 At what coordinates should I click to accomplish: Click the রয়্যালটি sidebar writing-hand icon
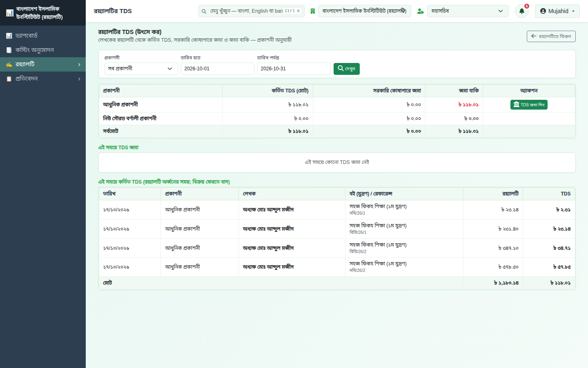pos(9,65)
